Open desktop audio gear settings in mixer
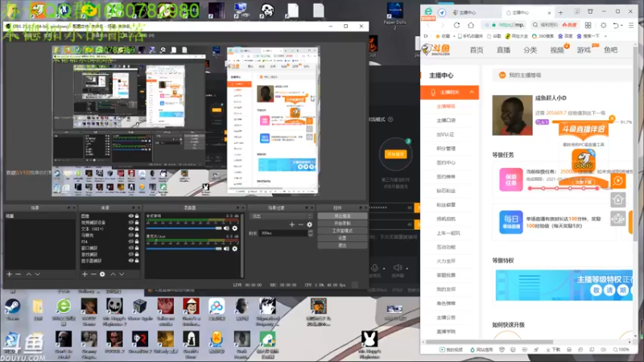 coord(235,228)
